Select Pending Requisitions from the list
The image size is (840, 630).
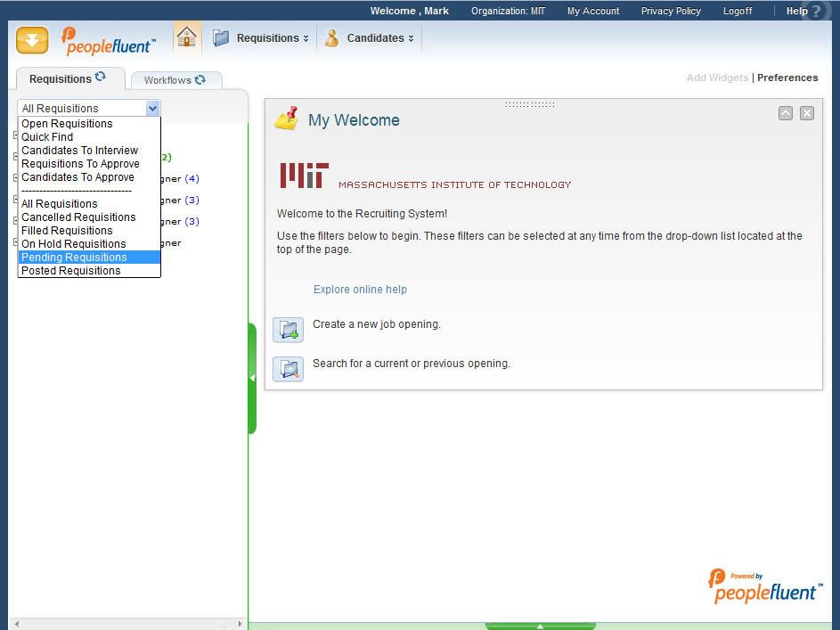pos(74,258)
